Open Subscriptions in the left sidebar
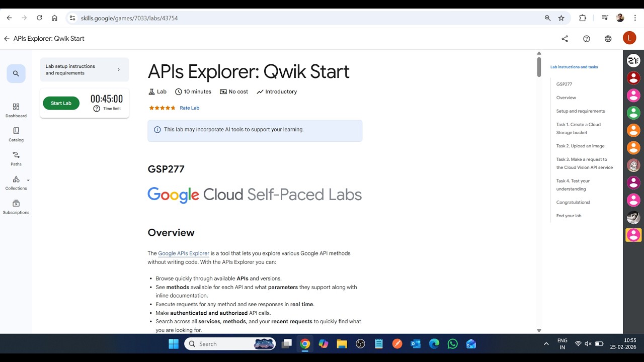This screenshot has height=362, width=644. tap(16, 207)
